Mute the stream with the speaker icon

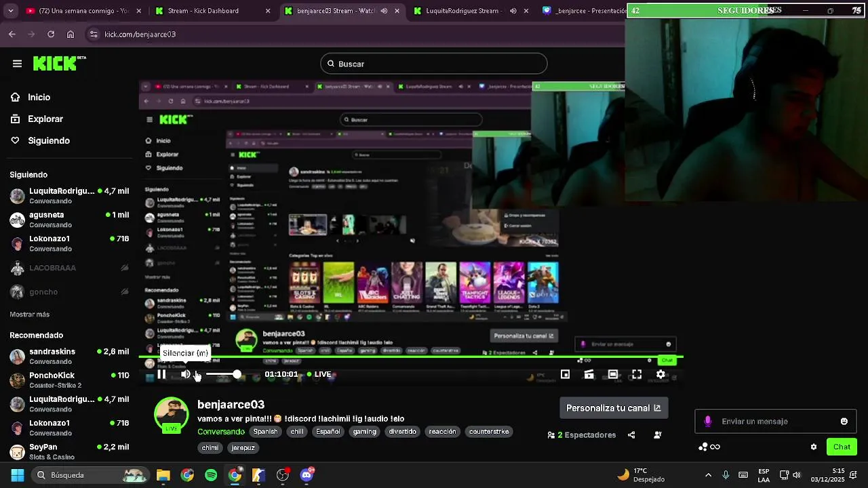click(x=186, y=374)
